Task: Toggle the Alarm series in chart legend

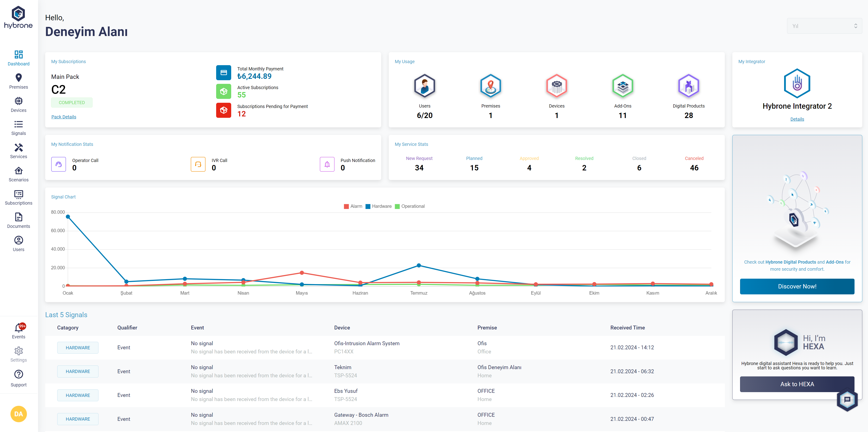Action: click(x=353, y=206)
